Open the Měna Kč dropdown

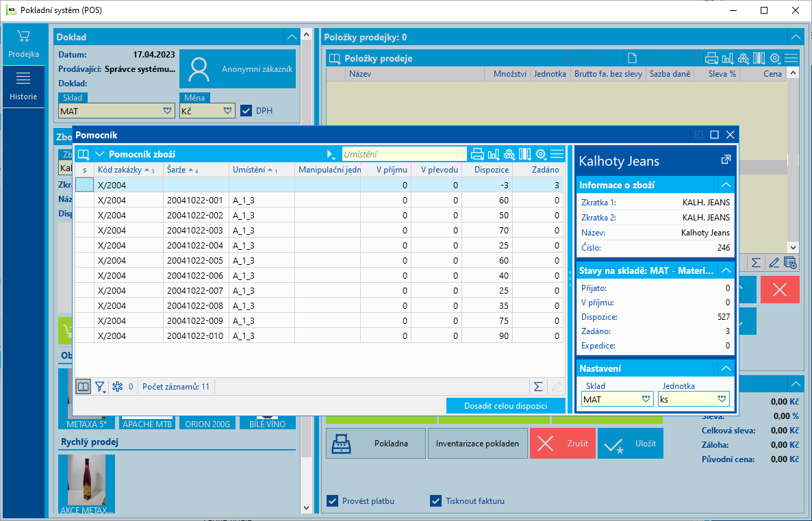(207, 111)
